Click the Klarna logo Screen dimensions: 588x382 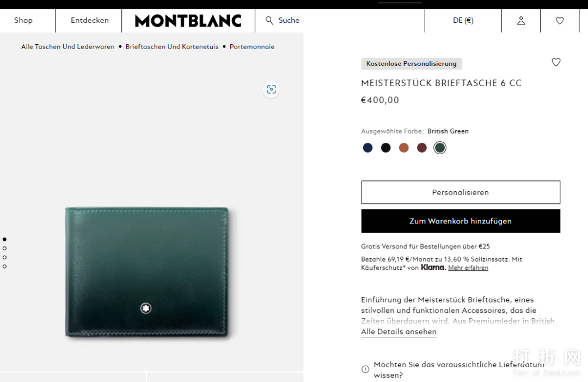click(x=433, y=268)
